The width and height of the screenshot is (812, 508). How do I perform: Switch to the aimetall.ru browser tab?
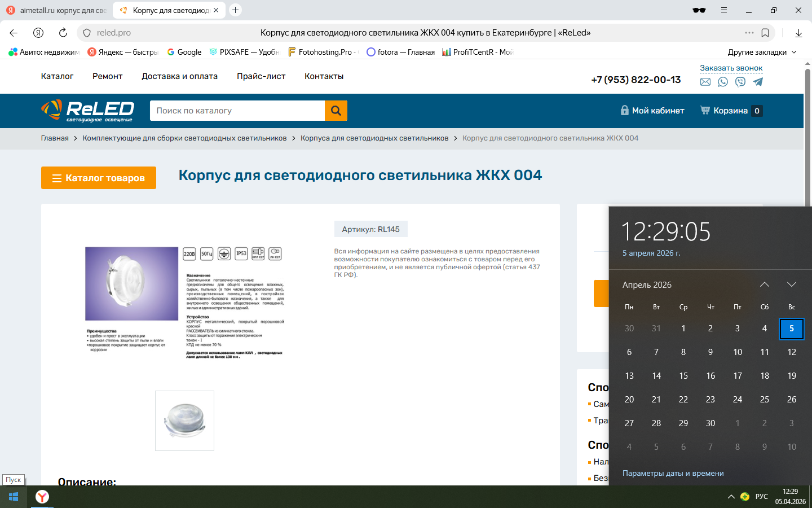coord(56,10)
